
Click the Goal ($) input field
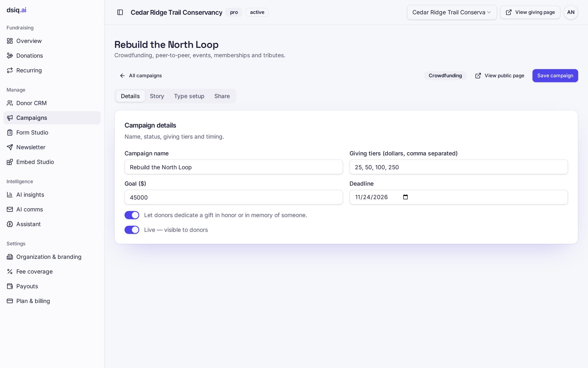coord(234,197)
